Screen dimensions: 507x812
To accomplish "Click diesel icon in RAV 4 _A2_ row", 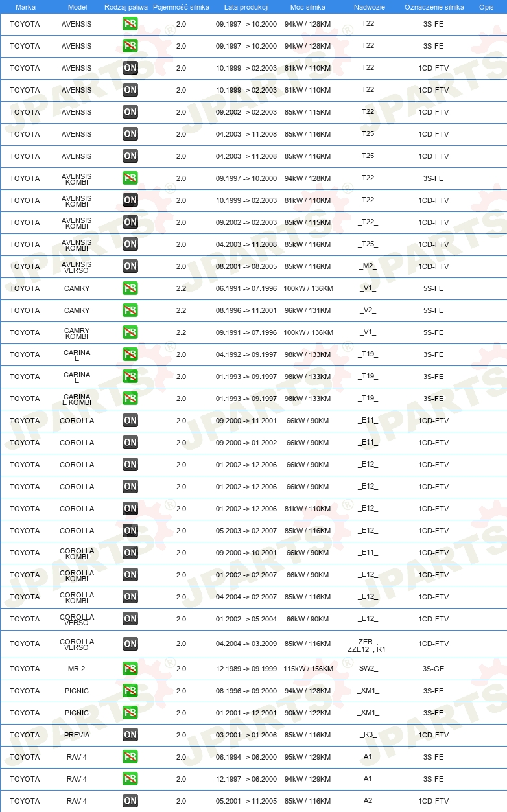I will [130, 801].
